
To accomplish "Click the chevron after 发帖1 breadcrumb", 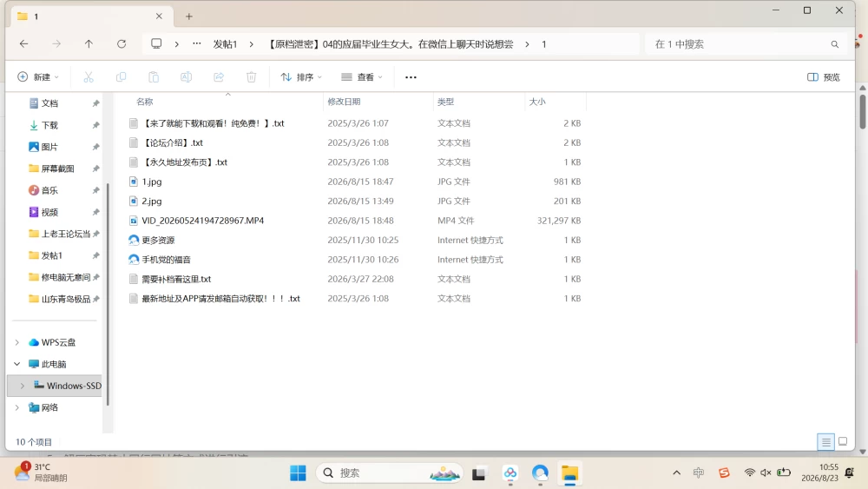I will click(252, 44).
